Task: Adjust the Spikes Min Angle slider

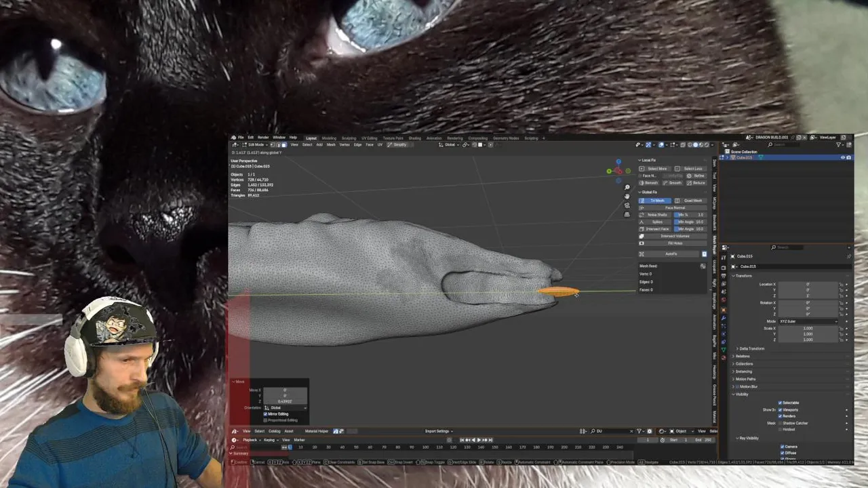Action: [690, 222]
